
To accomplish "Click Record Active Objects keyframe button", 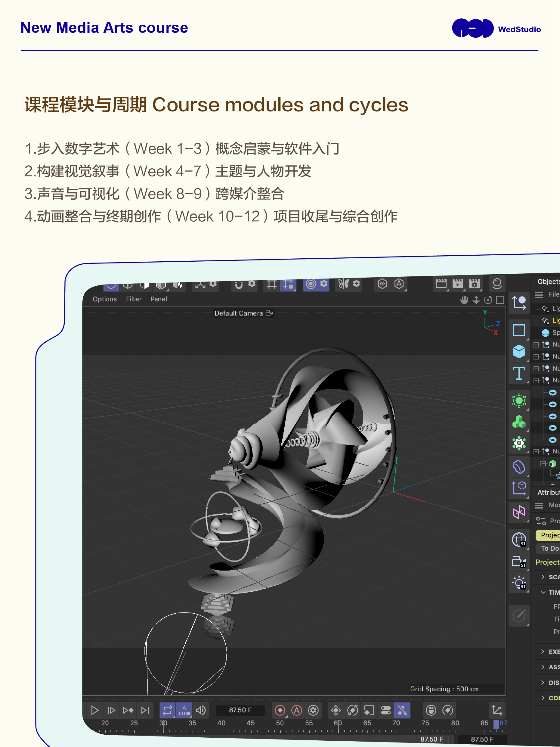I will 280,710.
